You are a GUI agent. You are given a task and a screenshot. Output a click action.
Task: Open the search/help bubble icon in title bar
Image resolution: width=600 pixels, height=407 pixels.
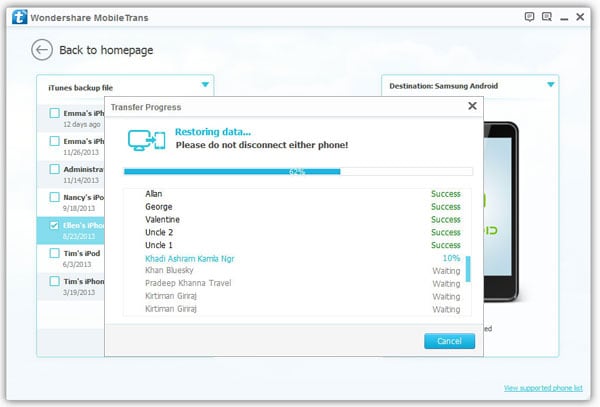547,17
